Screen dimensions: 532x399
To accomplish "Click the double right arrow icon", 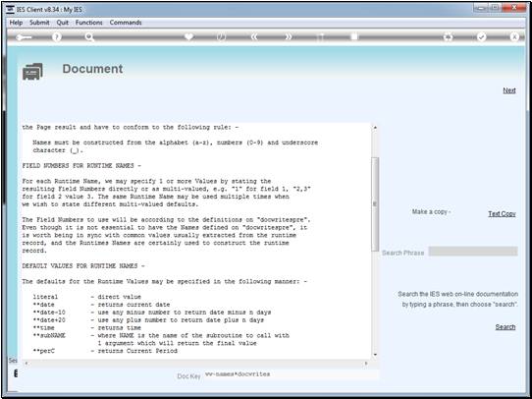I will click(288, 36).
